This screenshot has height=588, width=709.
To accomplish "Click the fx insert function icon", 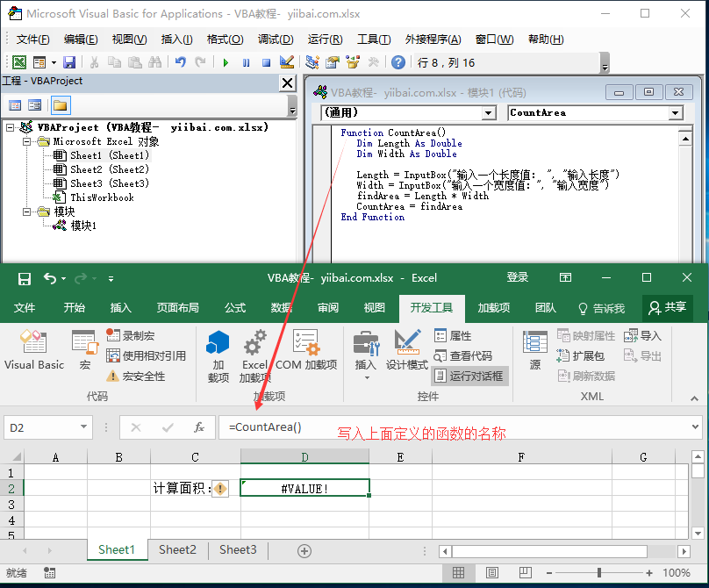I will point(199,427).
